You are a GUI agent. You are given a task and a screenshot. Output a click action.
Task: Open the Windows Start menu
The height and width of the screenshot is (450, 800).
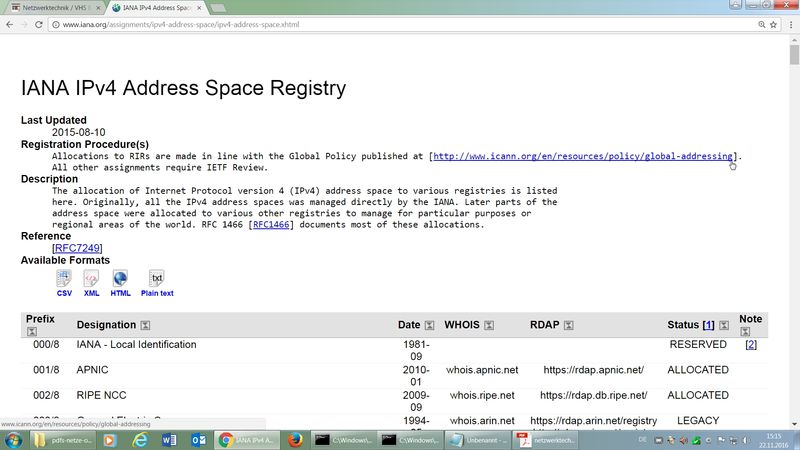click(x=13, y=440)
